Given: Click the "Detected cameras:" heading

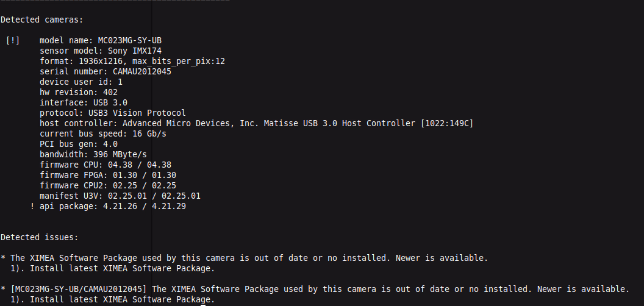Looking at the screenshot, I should (x=40, y=20).
